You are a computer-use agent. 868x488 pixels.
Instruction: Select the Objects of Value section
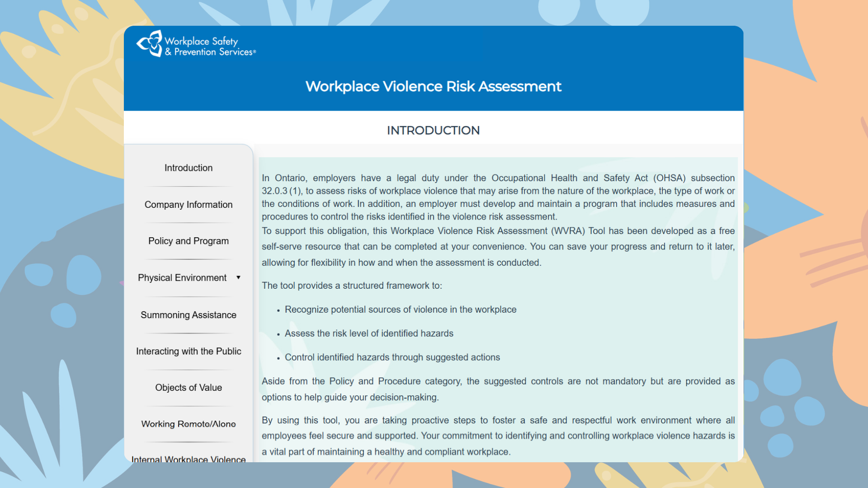coord(188,387)
